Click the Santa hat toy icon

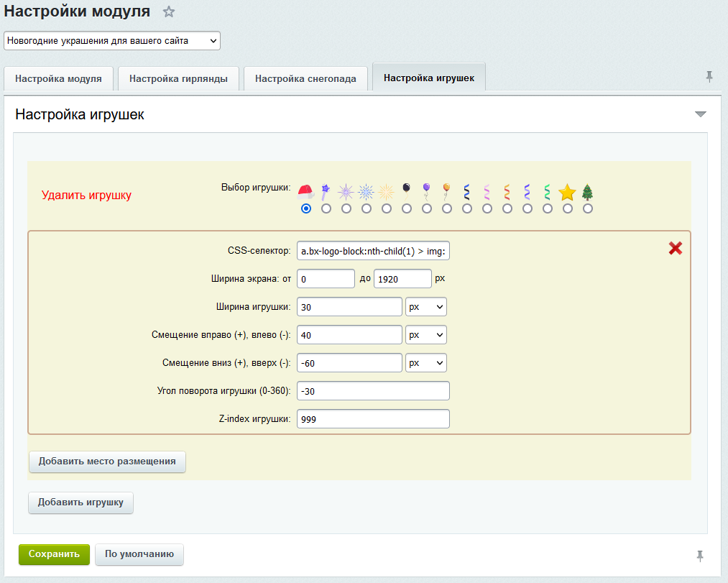[x=306, y=192]
